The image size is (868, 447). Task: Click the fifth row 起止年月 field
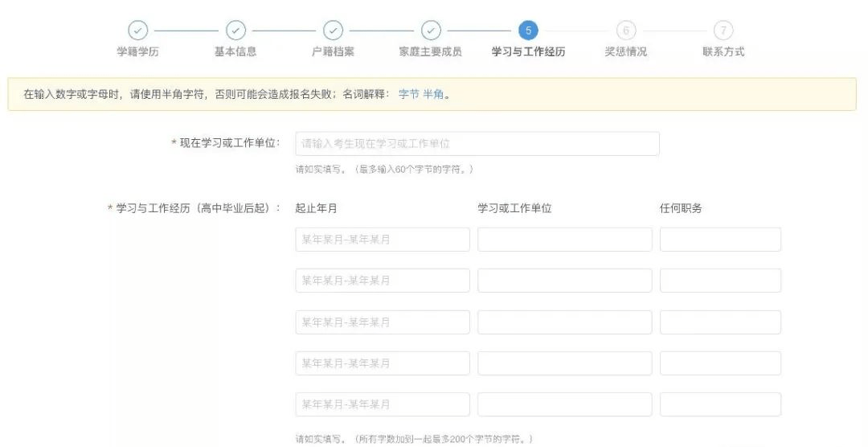click(383, 404)
